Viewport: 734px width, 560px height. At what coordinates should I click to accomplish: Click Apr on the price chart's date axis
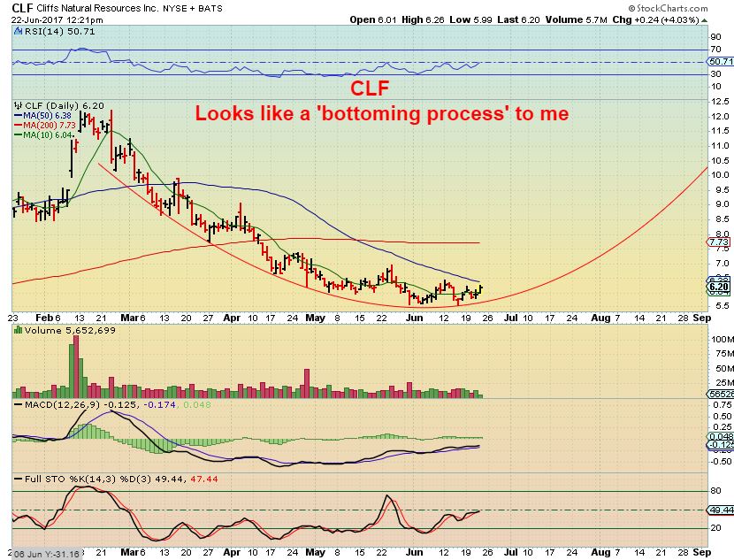click(x=231, y=318)
